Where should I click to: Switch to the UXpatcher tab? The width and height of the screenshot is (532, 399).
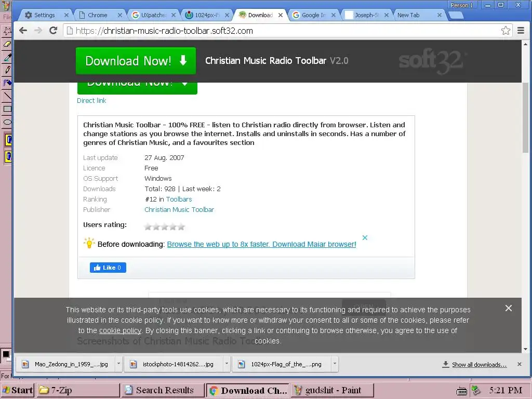pos(153,15)
